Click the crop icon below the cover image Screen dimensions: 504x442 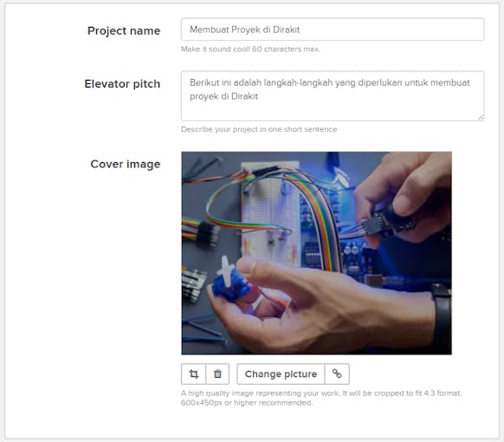click(193, 374)
